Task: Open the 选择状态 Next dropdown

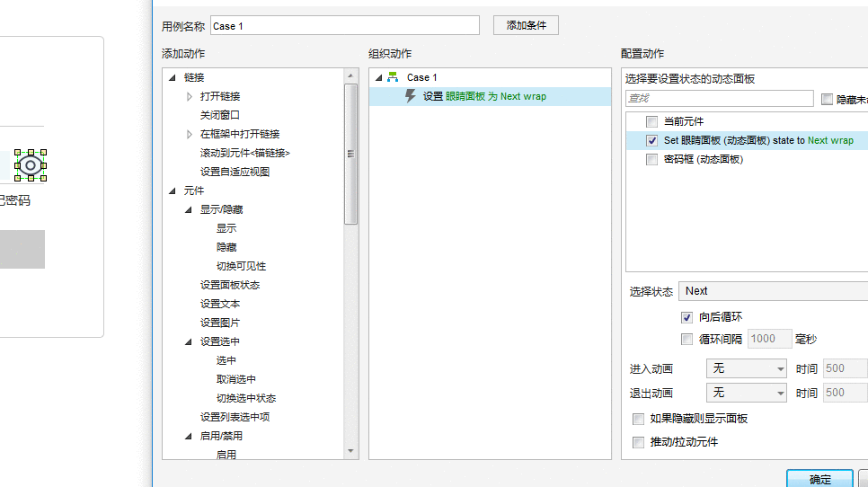Action: [774, 291]
